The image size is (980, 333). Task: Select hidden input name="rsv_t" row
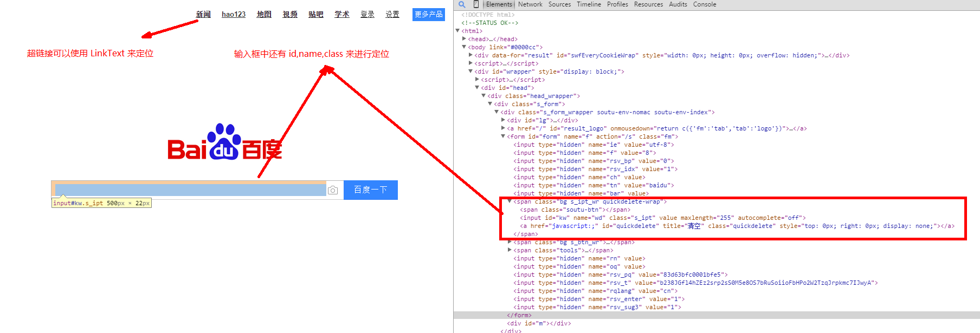(695, 283)
